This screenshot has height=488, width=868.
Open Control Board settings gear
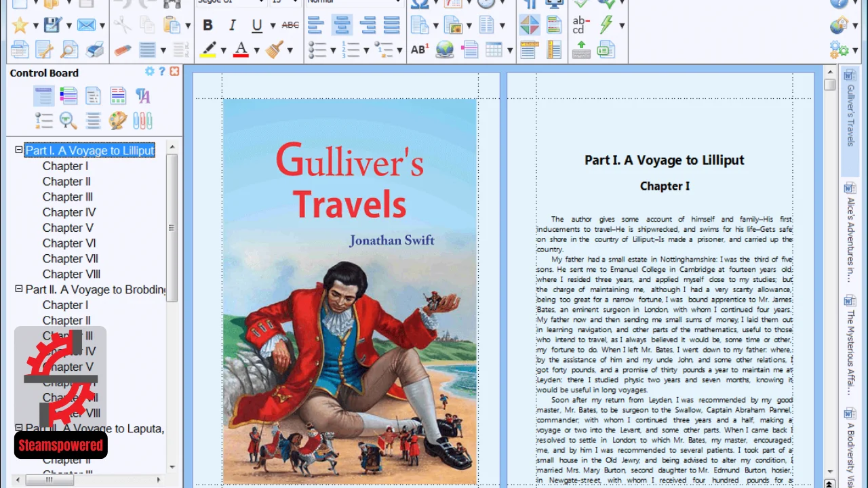tap(150, 72)
